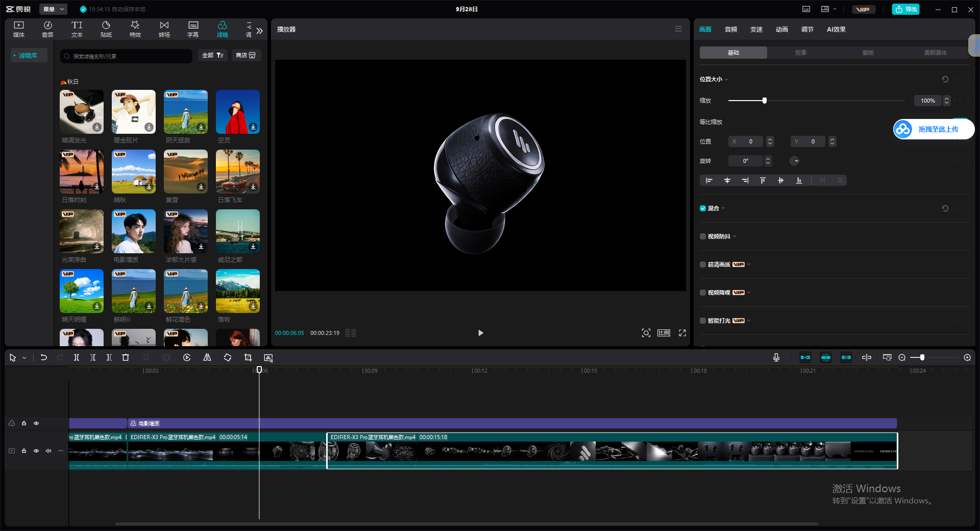Toggle the 混合 blend checkbox
Viewport: 980px width, 531px height.
point(703,208)
